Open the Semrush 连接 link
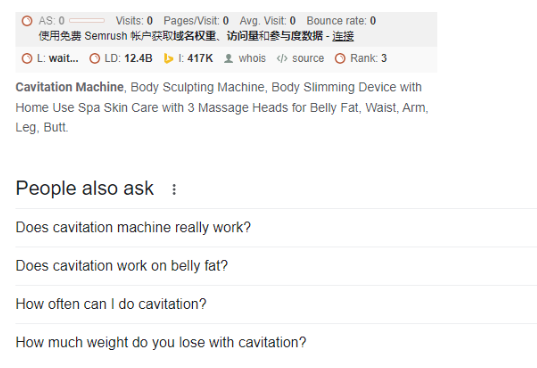This screenshot has width=537, height=368. click(343, 36)
